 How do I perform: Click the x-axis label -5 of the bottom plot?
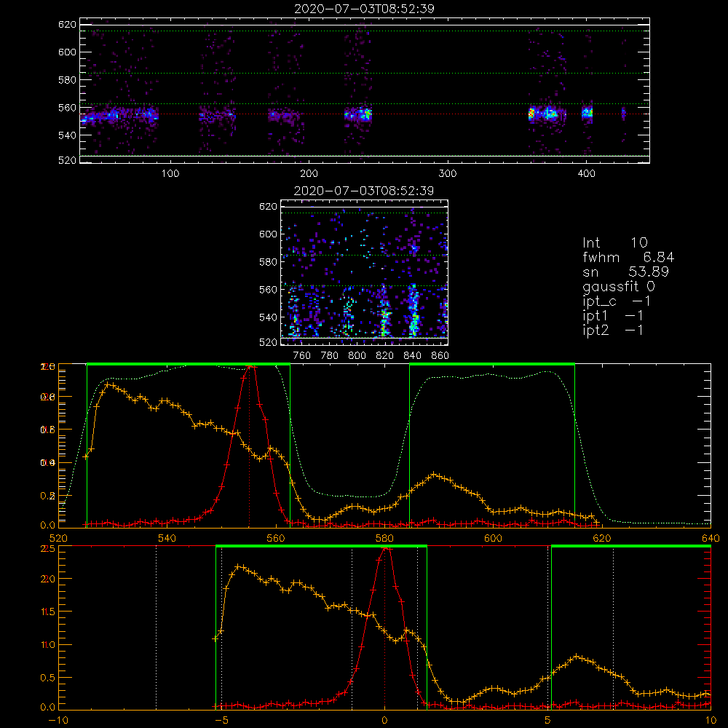[221, 721]
